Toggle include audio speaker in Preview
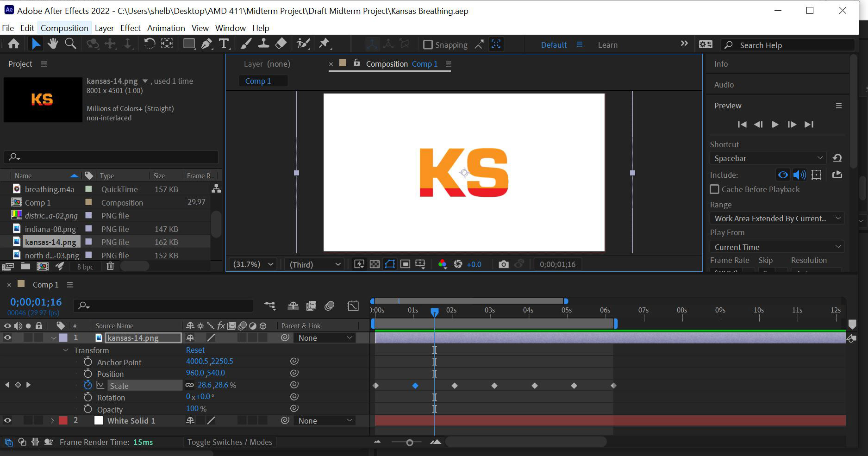The image size is (868, 456). click(799, 175)
